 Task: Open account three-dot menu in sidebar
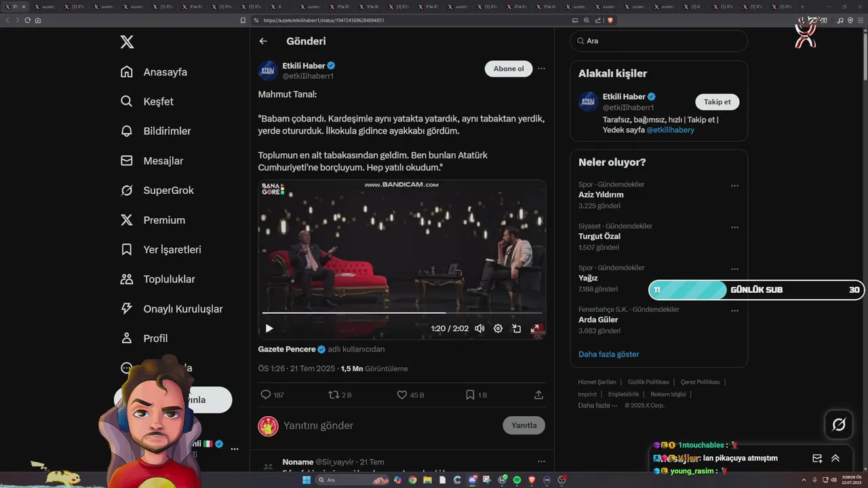click(x=235, y=449)
